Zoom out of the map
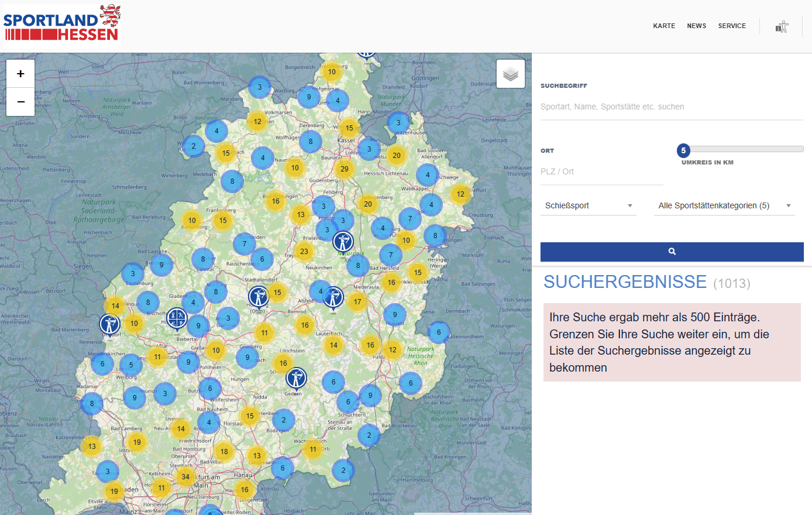The image size is (812, 515). (20, 102)
